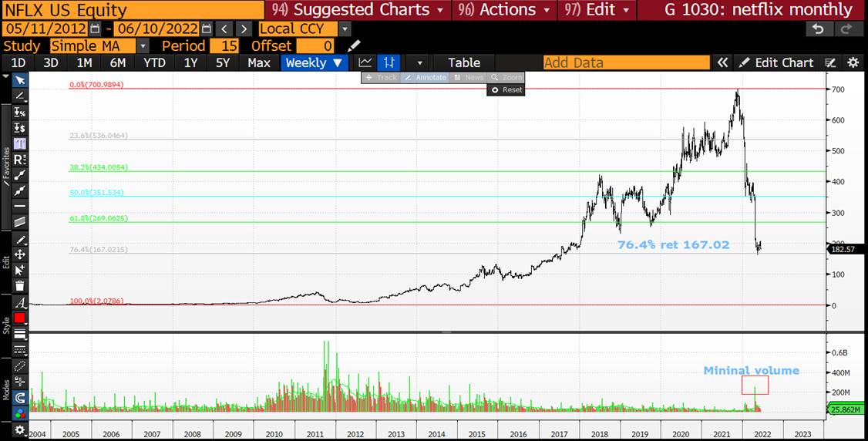This screenshot has height=441, width=868.
Task: Open the dashed line pattern option
Action: 20,350
